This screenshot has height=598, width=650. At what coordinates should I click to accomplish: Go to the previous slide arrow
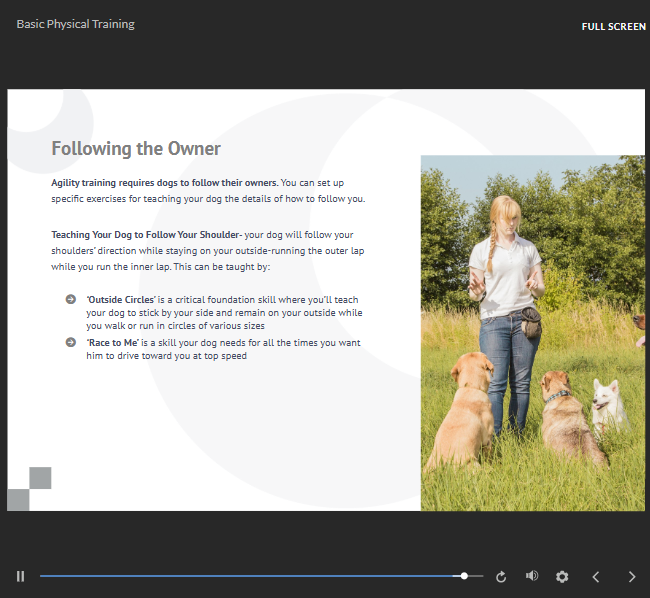[596, 577]
